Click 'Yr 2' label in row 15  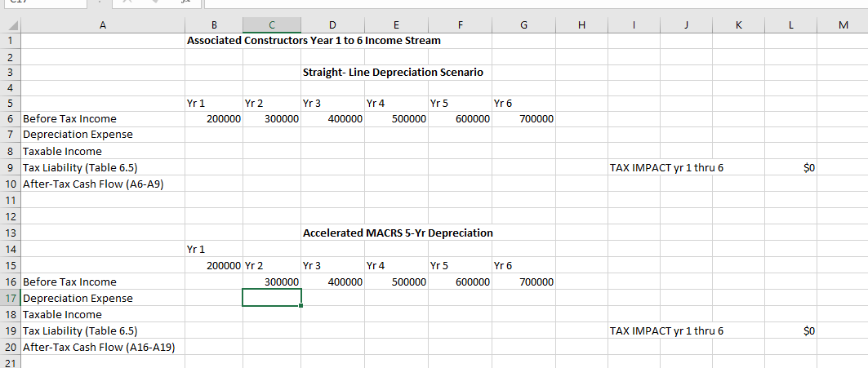[253, 266]
